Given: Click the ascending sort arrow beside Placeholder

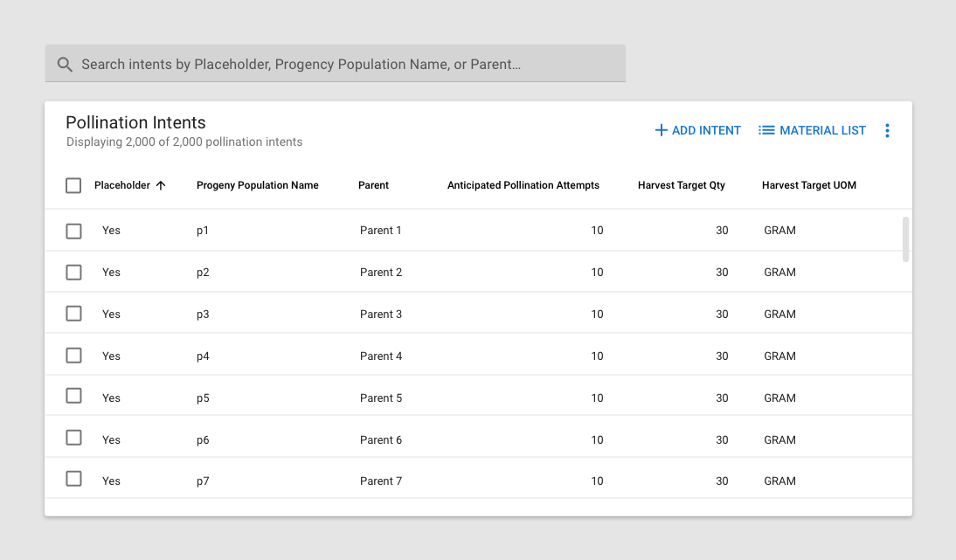Looking at the screenshot, I should (161, 185).
